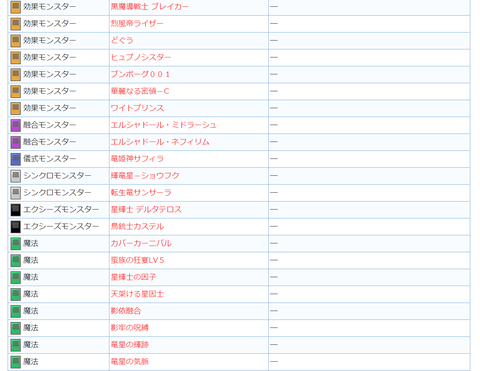This screenshot has height=371, width=480.
Task: Select 魔法 text in カバーカーニバル row
Action: (x=31, y=243)
